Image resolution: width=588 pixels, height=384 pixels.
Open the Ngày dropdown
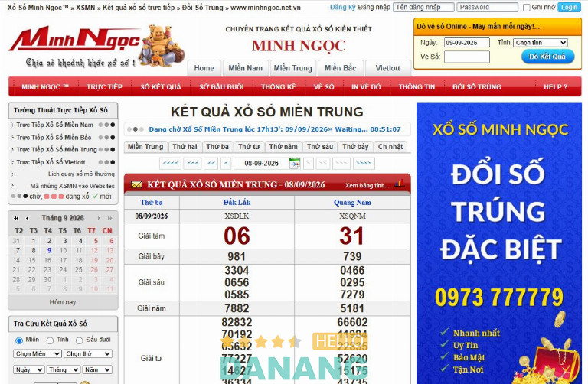[x=29, y=369]
